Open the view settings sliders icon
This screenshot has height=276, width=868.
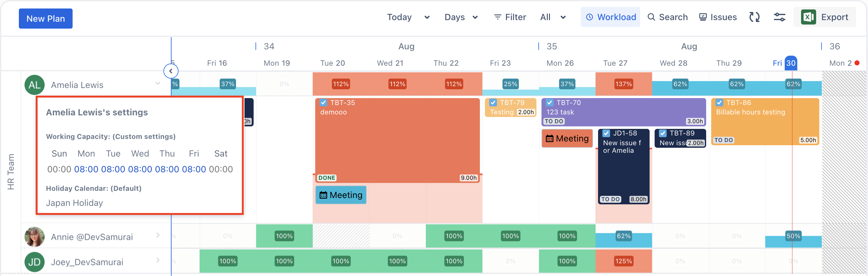point(779,17)
